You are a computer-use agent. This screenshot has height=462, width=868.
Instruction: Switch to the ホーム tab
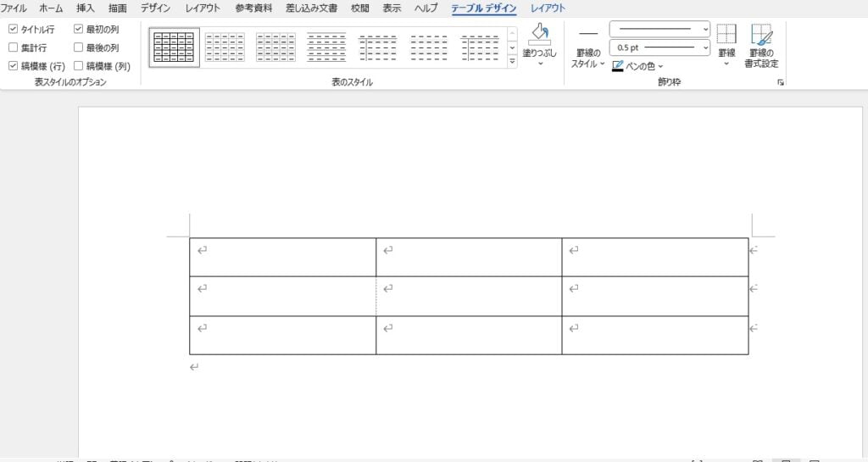pyautogui.click(x=51, y=8)
